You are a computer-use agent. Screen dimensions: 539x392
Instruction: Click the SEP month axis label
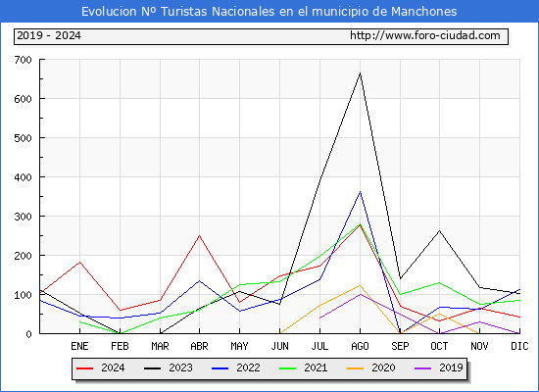coord(400,346)
